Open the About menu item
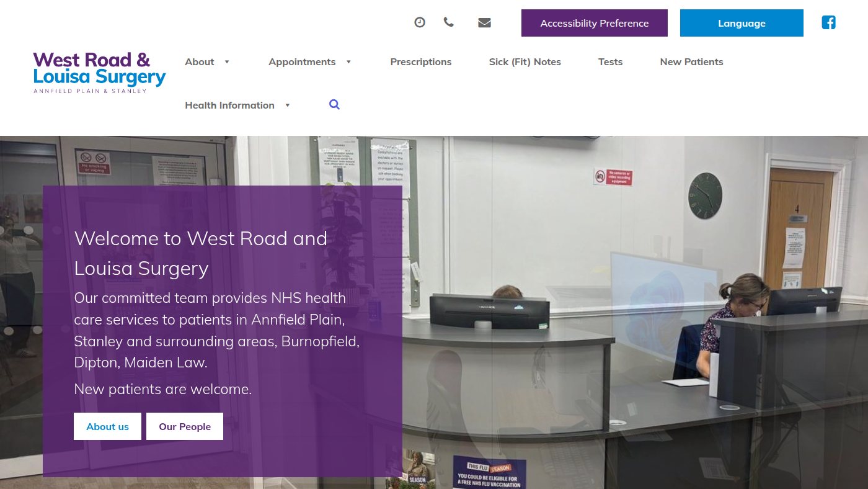 (200, 62)
